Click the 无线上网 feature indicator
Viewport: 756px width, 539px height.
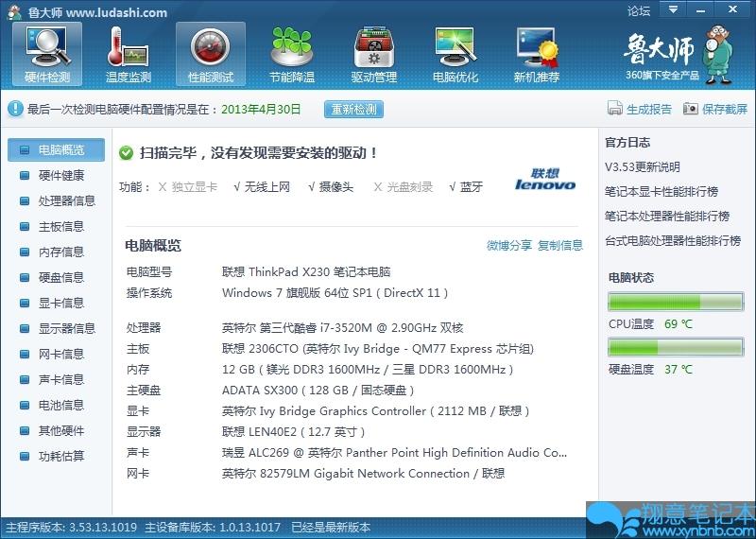point(262,187)
